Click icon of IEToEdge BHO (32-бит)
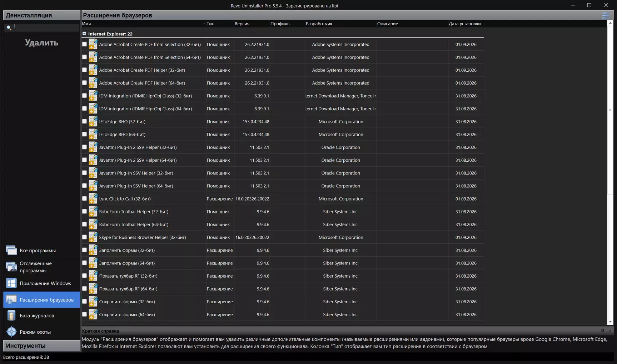 tap(93, 121)
